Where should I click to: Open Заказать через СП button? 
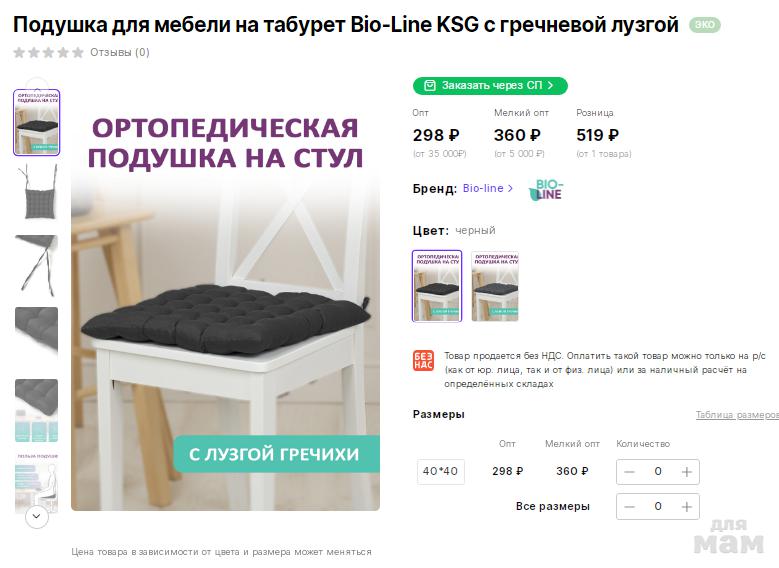tap(490, 85)
